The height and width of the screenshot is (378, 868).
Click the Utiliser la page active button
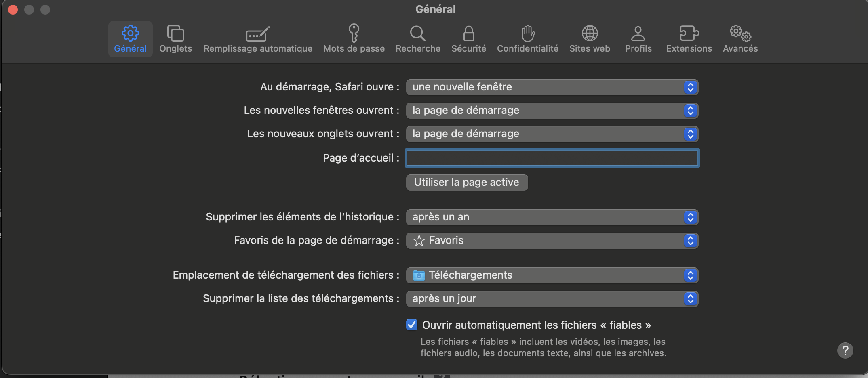point(467,183)
